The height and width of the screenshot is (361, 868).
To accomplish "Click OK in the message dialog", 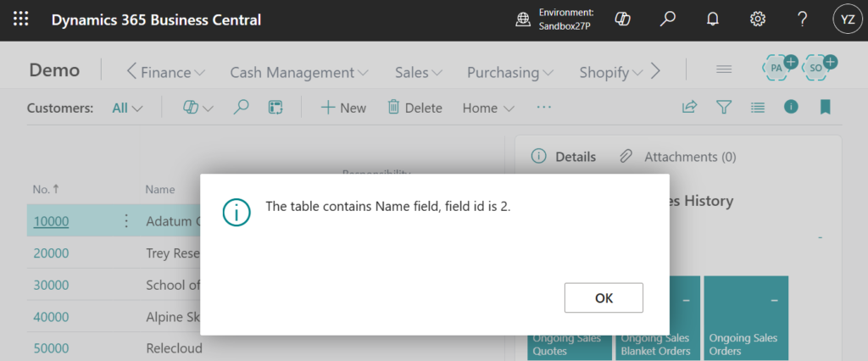I will click(604, 297).
